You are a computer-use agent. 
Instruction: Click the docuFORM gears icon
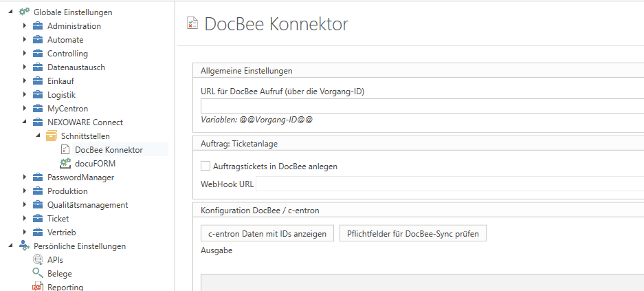[65, 163]
